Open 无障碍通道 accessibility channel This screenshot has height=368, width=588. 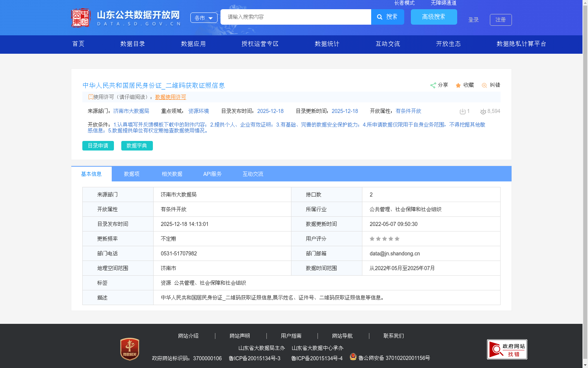(444, 3)
